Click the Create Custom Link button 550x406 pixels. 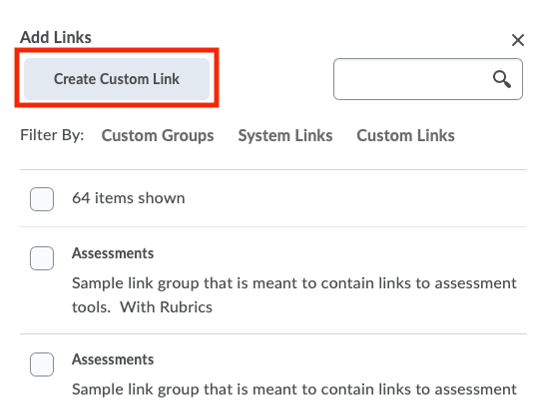(117, 79)
